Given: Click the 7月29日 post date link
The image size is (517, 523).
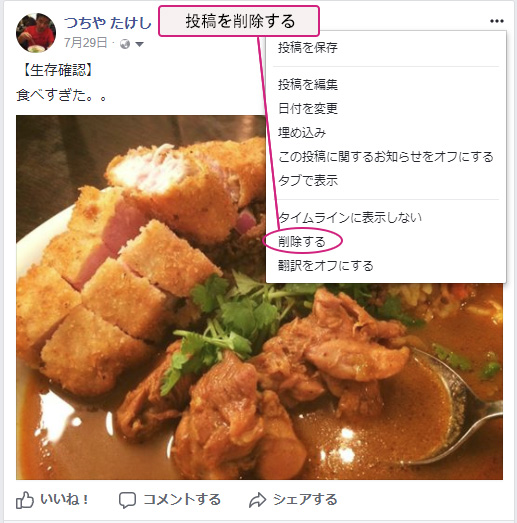Looking at the screenshot, I should point(86,43).
